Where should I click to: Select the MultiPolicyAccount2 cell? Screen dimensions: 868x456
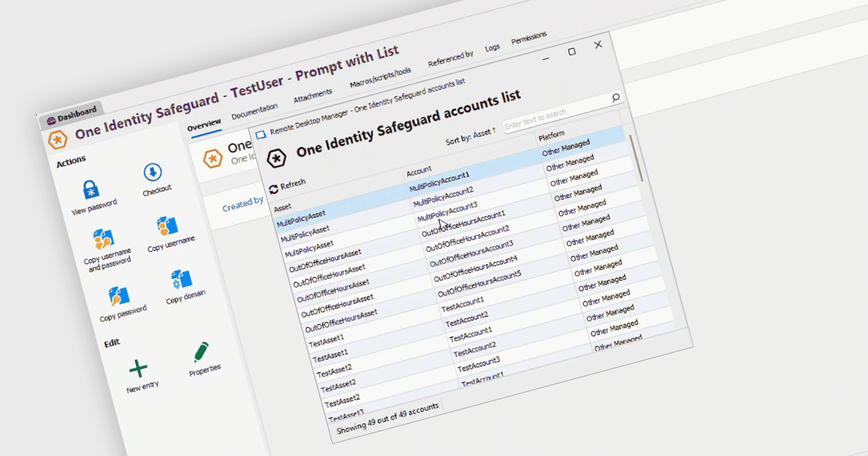(443, 197)
